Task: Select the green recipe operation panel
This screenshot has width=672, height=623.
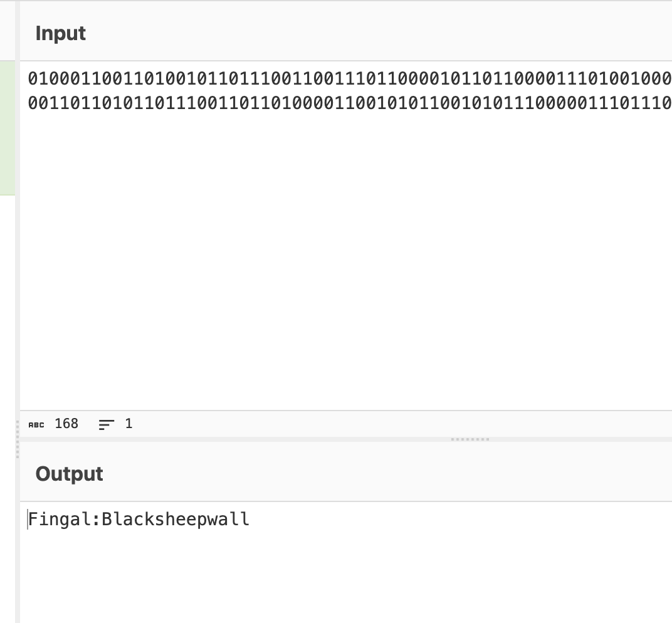Action: (8, 128)
